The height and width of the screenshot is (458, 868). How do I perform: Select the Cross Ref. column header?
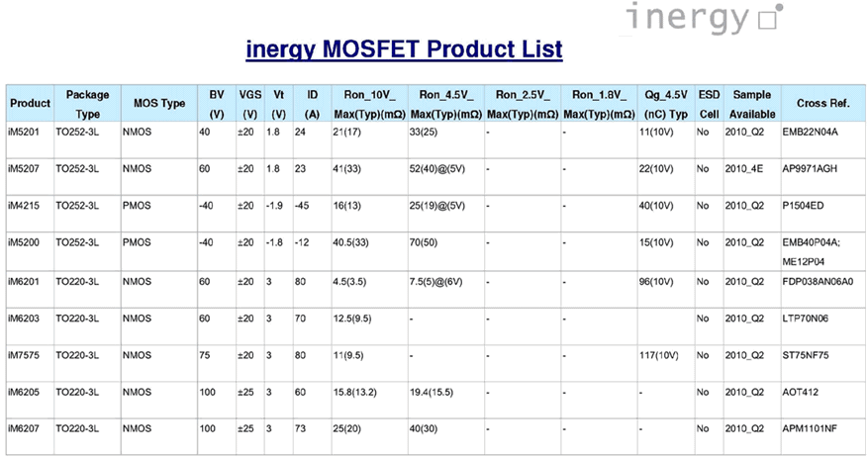tap(823, 104)
